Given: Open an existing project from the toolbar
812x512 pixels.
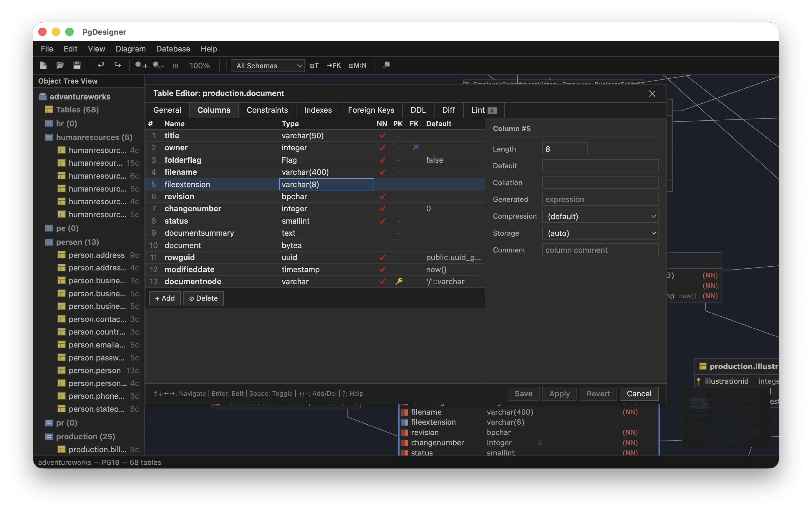Looking at the screenshot, I should click(x=60, y=65).
